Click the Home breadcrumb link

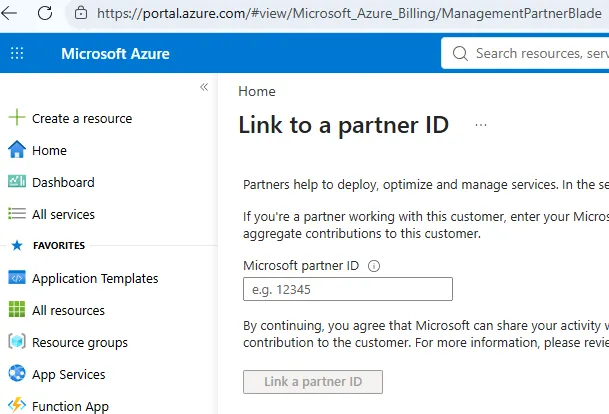[257, 91]
